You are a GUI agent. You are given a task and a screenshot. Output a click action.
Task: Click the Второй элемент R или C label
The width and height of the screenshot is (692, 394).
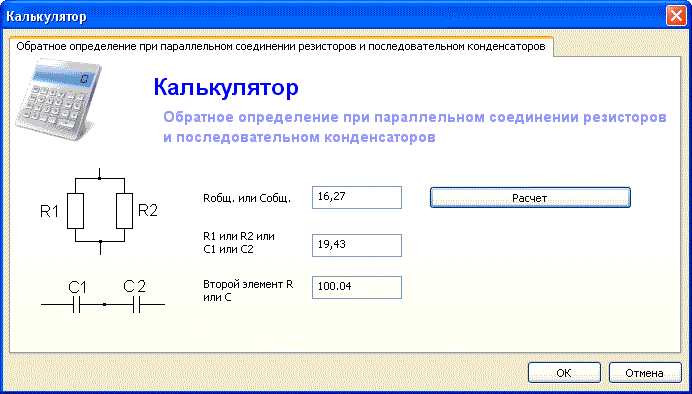[248, 291]
